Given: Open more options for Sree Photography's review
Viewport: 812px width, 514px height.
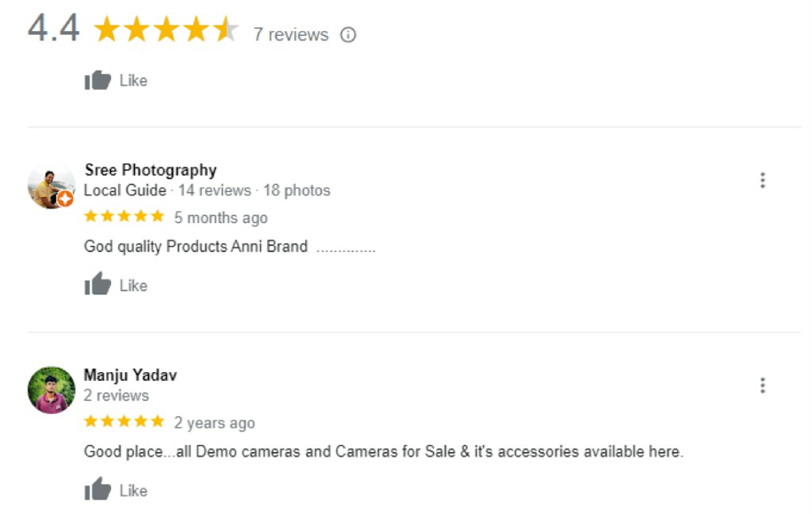Looking at the screenshot, I should tap(762, 180).
